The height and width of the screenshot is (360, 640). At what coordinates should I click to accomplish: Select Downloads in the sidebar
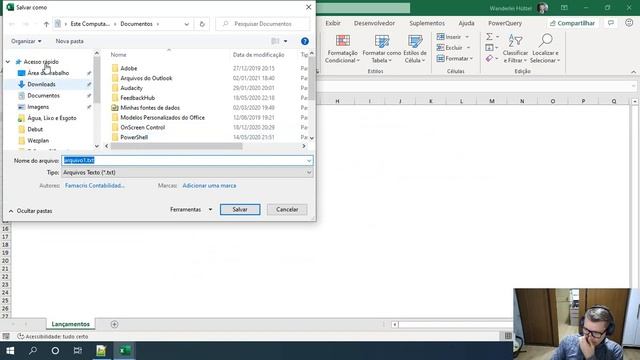click(x=41, y=84)
